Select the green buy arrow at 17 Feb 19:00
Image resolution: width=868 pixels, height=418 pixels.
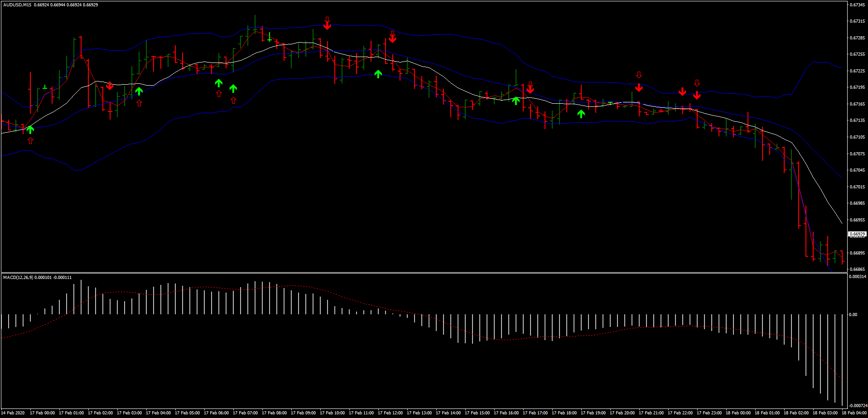tap(581, 113)
